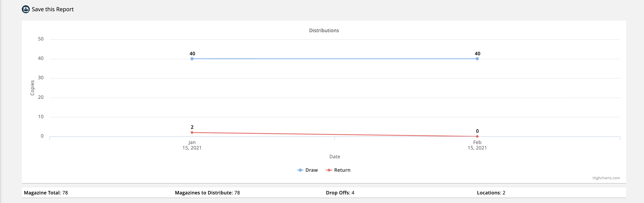Click the Distributions chart title
Image resolution: width=644 pixels, height=203 pixels.
tap(324, 30)
